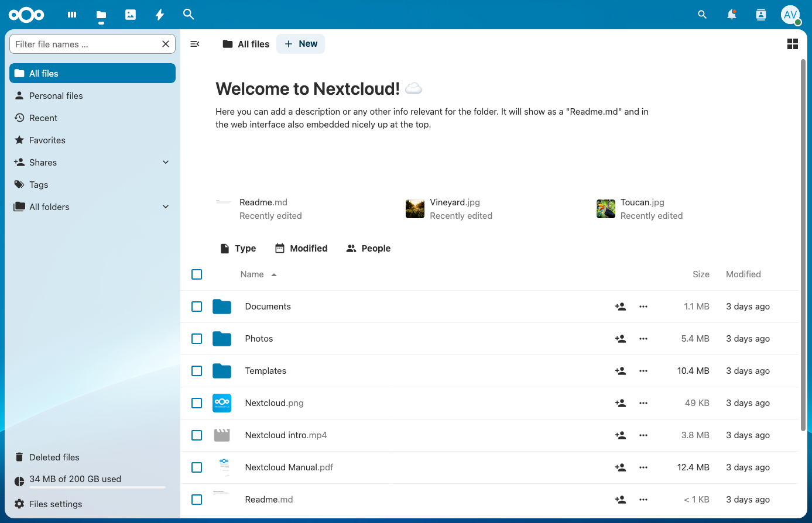812x523 pixels.
Task: Open actions menu for Nextcloud intro.mp4
Action: tap(643, 435)
